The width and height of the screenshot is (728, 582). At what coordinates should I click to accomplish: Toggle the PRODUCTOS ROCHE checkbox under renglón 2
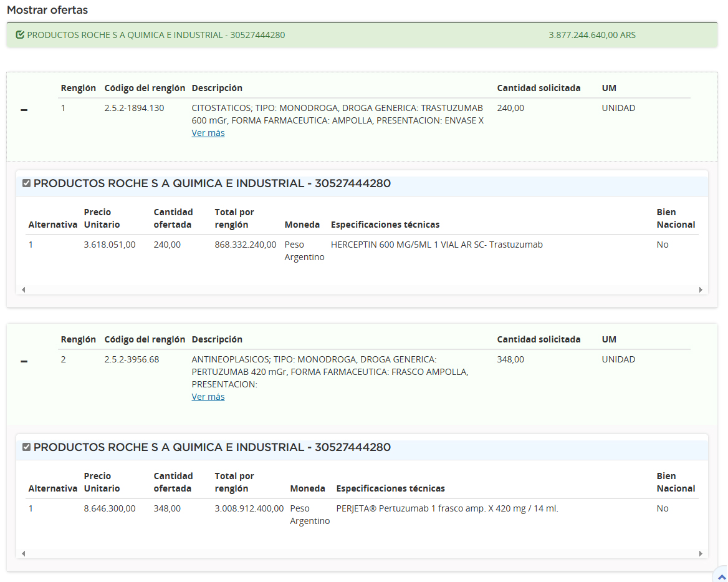coord(26,447)
